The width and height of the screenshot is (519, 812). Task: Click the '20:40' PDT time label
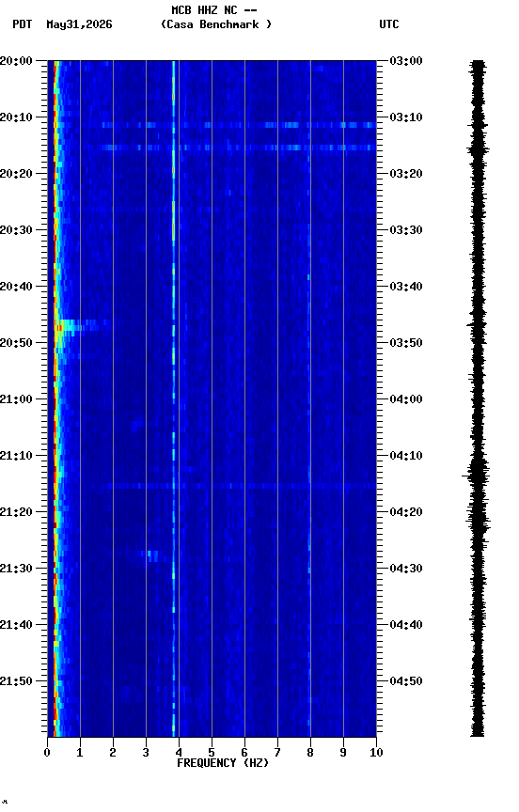[x=16, y=287]
